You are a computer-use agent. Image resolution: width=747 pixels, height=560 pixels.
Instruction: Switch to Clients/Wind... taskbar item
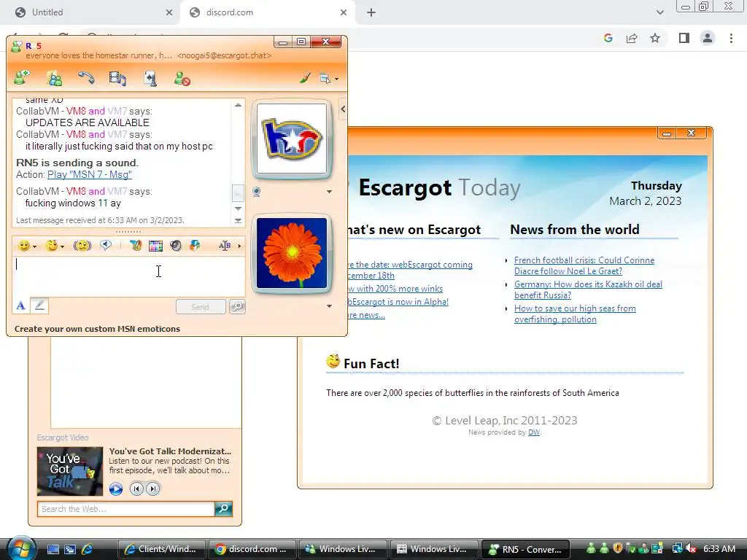click(161, 549)
